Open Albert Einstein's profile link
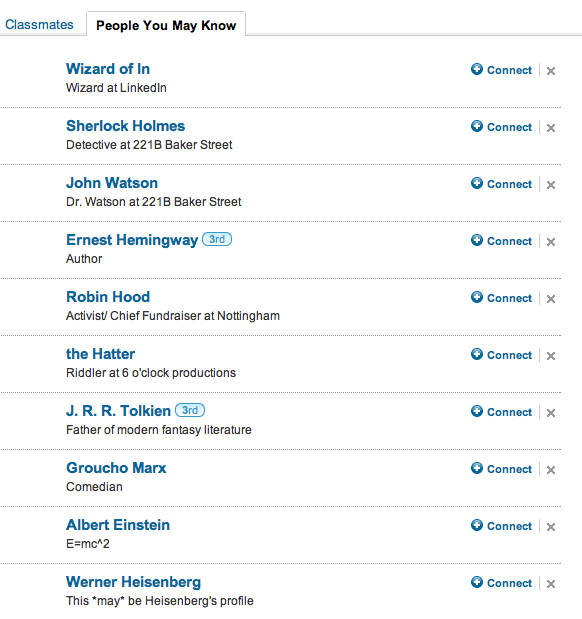Viewport: 582px width, 619px height. 118,525
